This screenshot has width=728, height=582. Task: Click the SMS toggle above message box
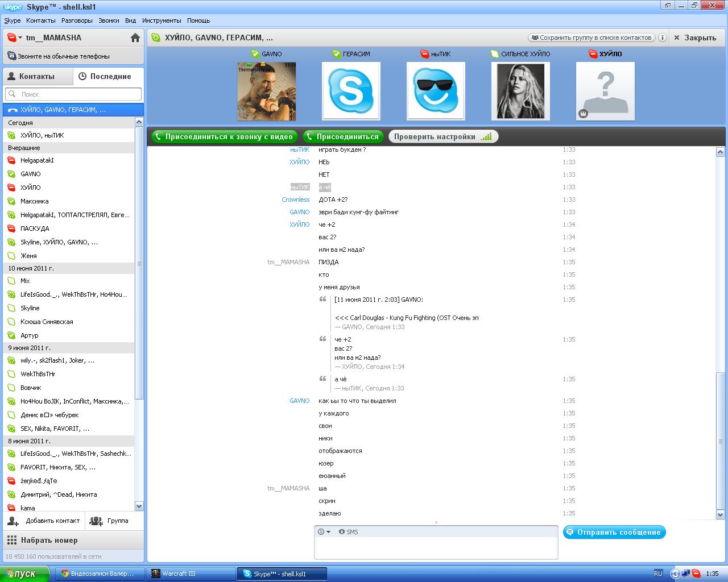[348, 532]
